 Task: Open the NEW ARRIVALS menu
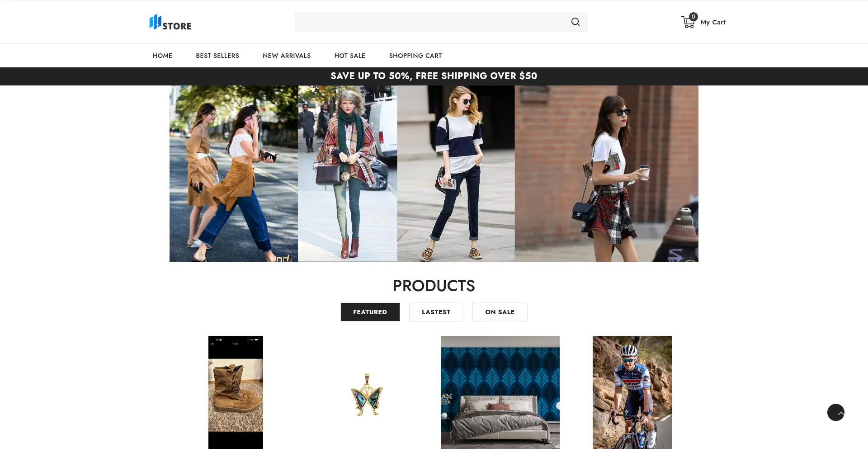(287, 56)
